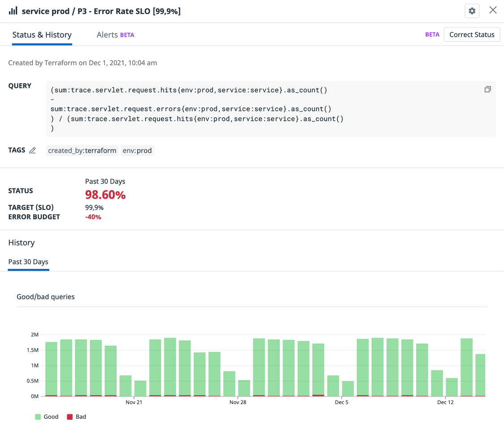Select the env:prod tag
Screen dimensions: 504x426
137,150
